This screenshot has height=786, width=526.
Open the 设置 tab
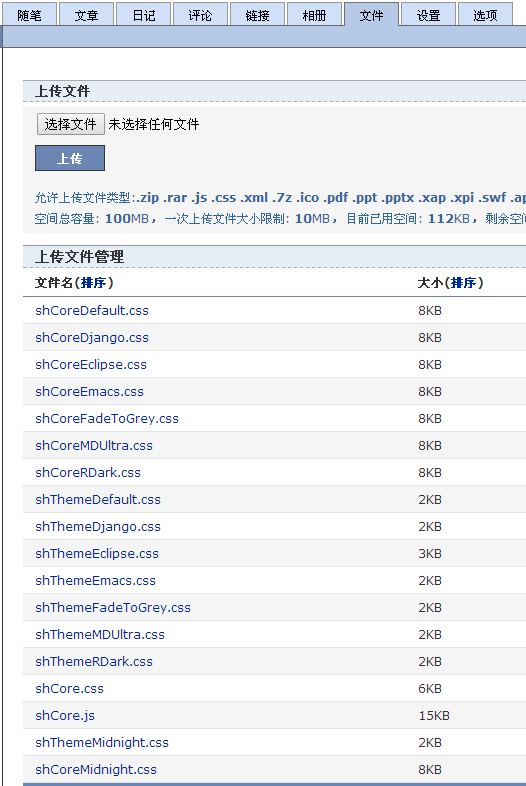point(428,15)
